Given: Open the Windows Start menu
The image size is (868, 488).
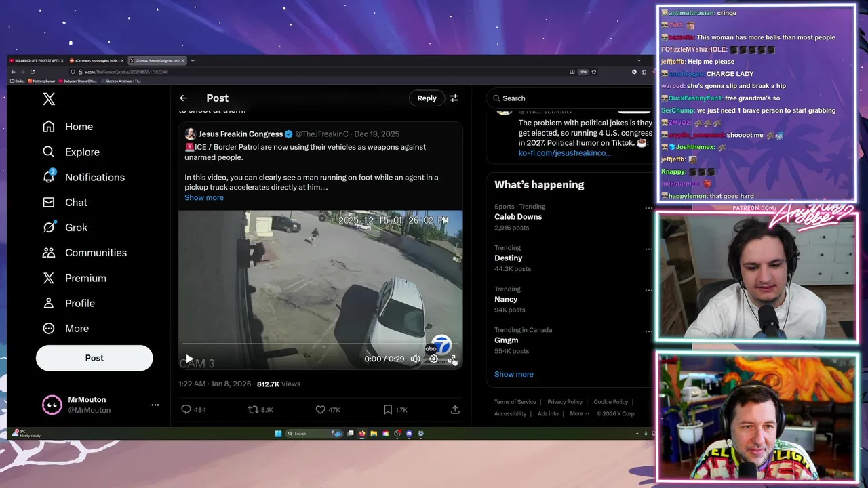Looking at the screenshot, I should coord(278,434).
